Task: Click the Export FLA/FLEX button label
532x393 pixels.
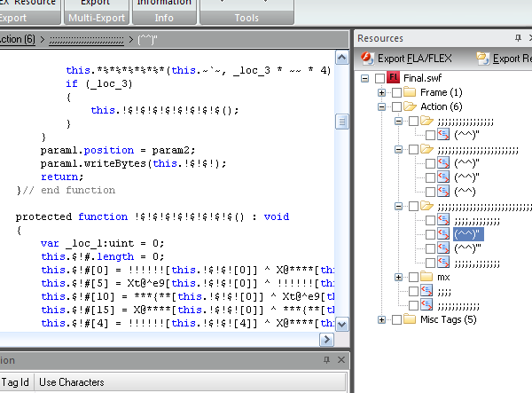Action: tap(415, 59)
